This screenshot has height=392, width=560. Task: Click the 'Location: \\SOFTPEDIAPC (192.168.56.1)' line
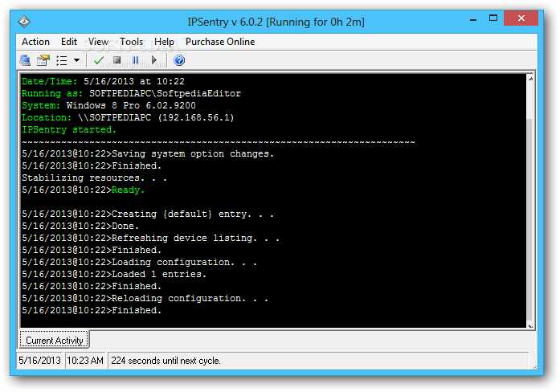[x=128, y=117]
